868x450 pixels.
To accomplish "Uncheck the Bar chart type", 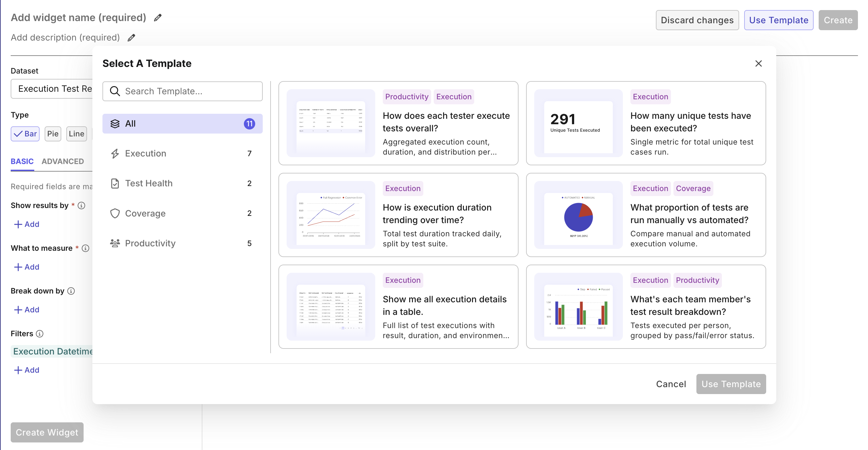I will (25, 134).
